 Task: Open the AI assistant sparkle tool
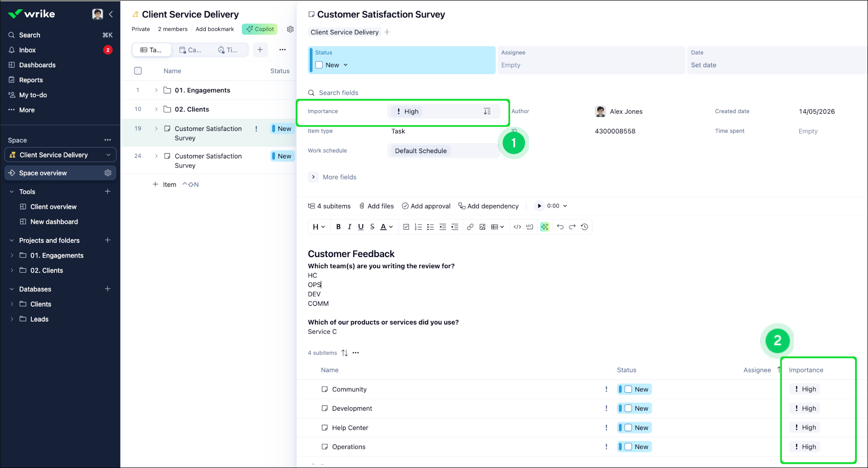pyautogui.click(x=545, y=227)
